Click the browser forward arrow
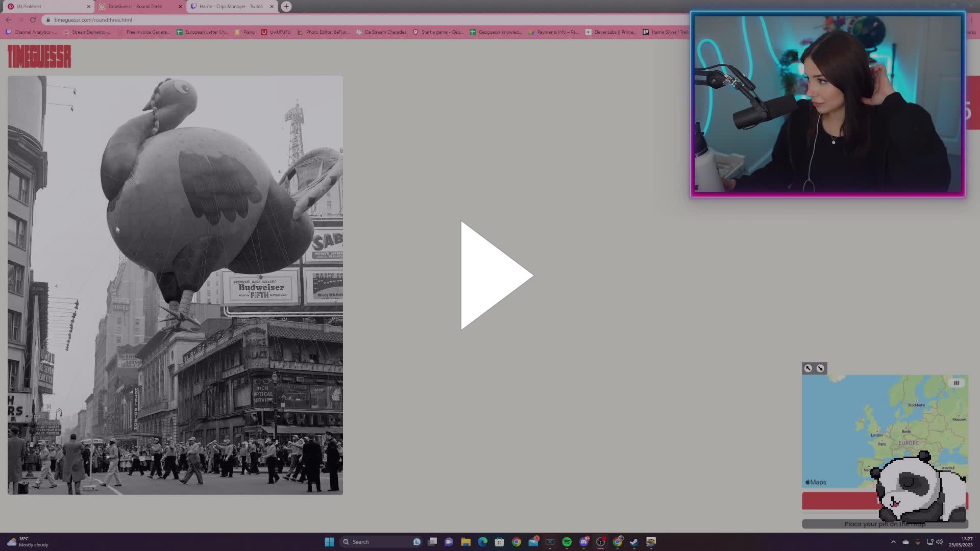 [x=20, y=19]
